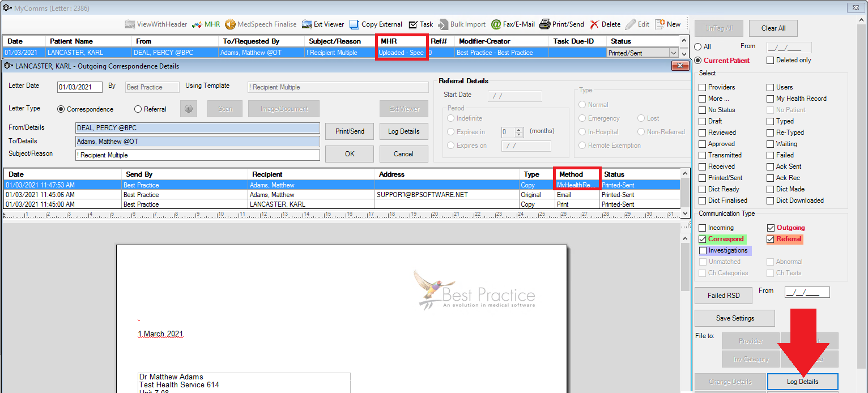Uncheck the Referral communication type checkbox
Image resolution: width=868 pixels, height=393 pixels.
[x=771, y=239]
